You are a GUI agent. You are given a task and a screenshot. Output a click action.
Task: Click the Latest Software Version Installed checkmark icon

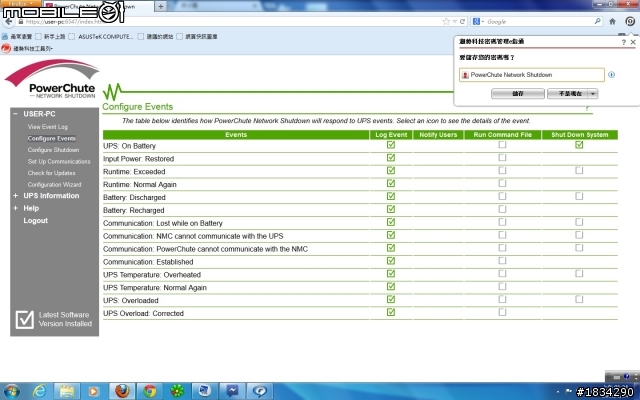tap(24, 319)
